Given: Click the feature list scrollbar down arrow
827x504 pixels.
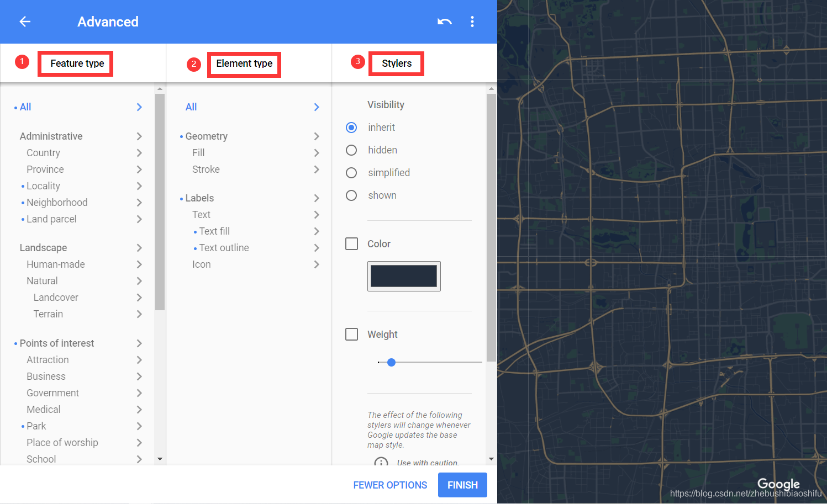Looking at the screenshot, I should pyautogui.click(x=160, y=459).
